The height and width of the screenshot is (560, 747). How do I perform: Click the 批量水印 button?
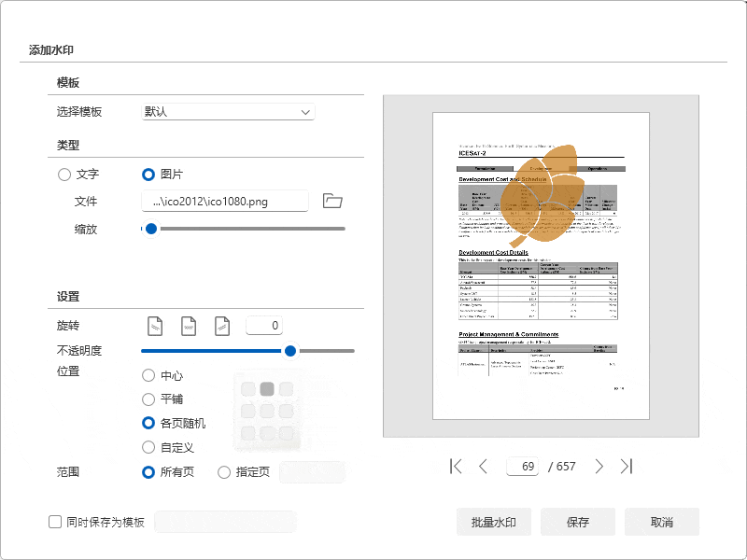493,521
